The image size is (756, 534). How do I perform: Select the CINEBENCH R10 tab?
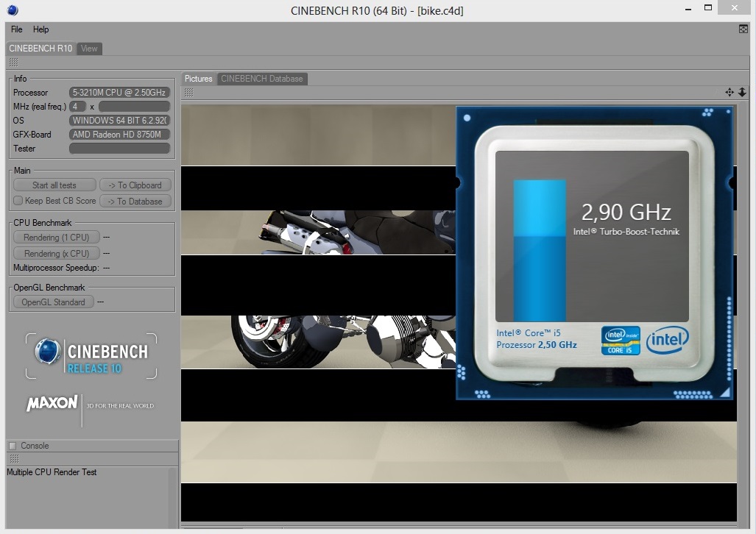(x=40, y=49)
